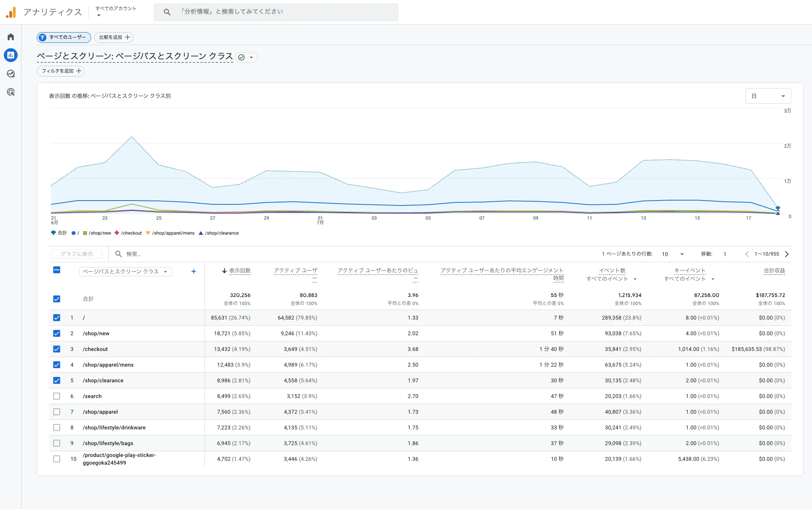The image size is (812, 509).
Task: Open the Reports icon in sidebar
Action: pos(11,55)
